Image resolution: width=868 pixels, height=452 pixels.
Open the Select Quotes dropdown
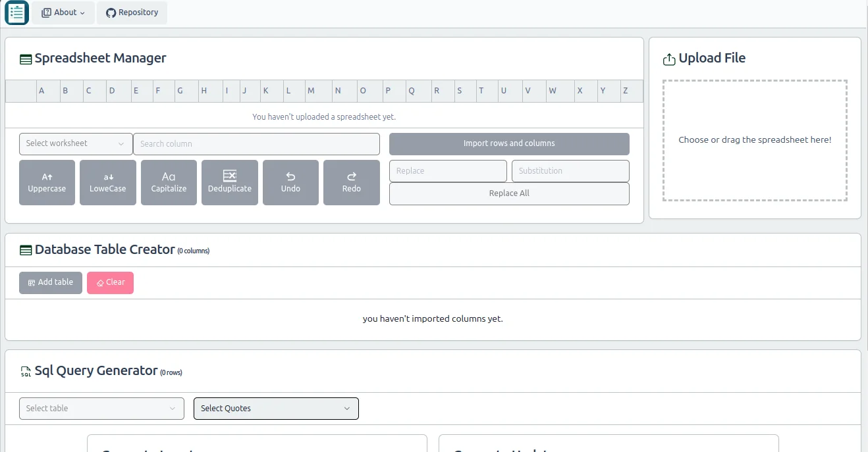pos(276,409)
